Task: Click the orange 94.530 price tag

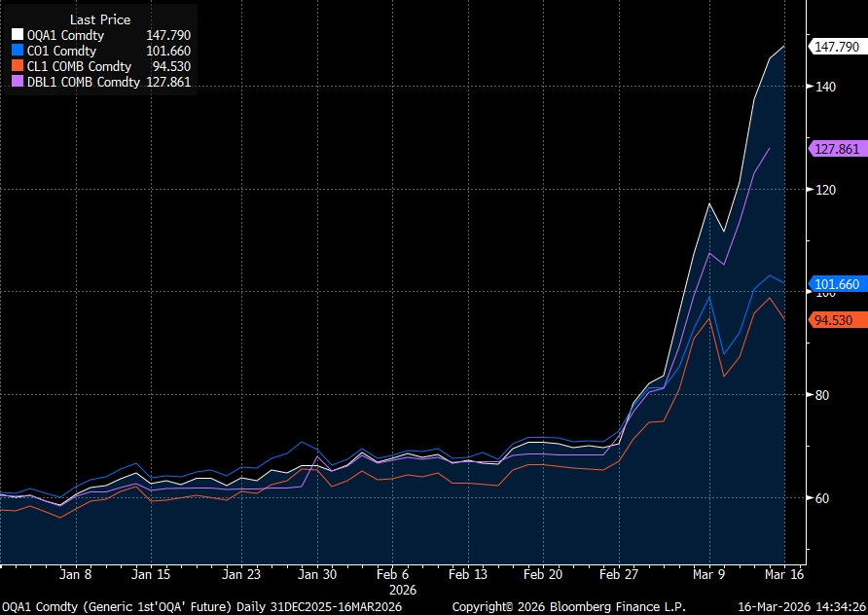Action: click(834, 320)
